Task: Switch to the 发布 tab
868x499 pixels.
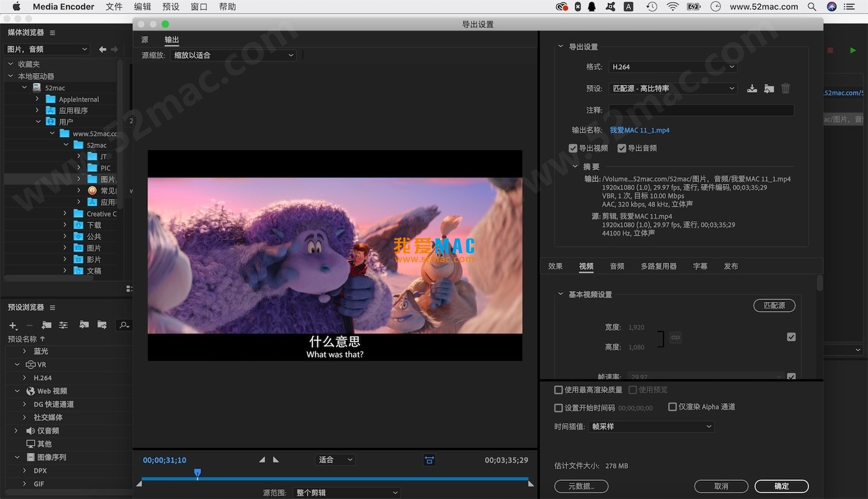Action: [731, 266]
